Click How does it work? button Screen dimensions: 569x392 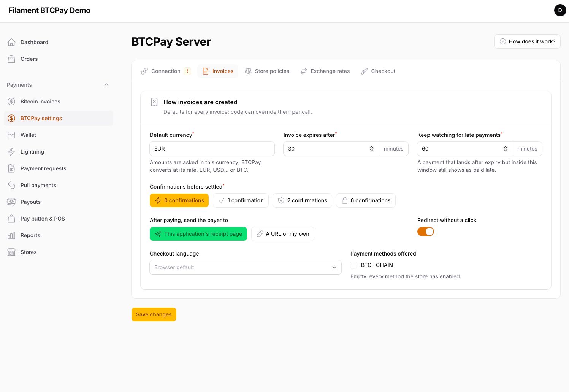pos(527,41)
